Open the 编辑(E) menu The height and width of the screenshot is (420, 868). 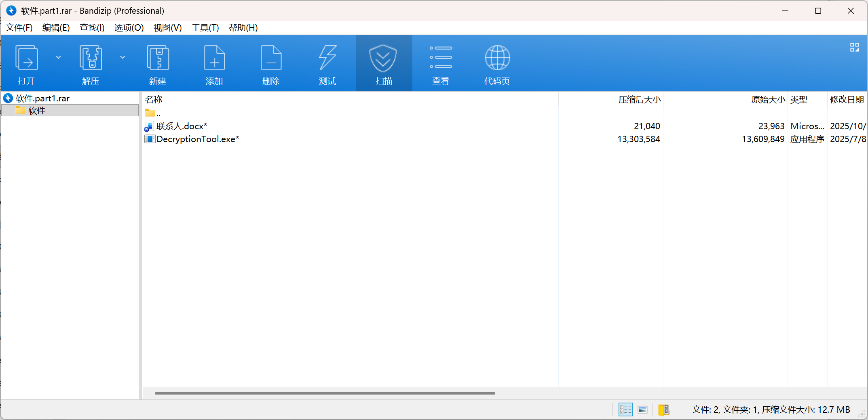pos(56,27)
